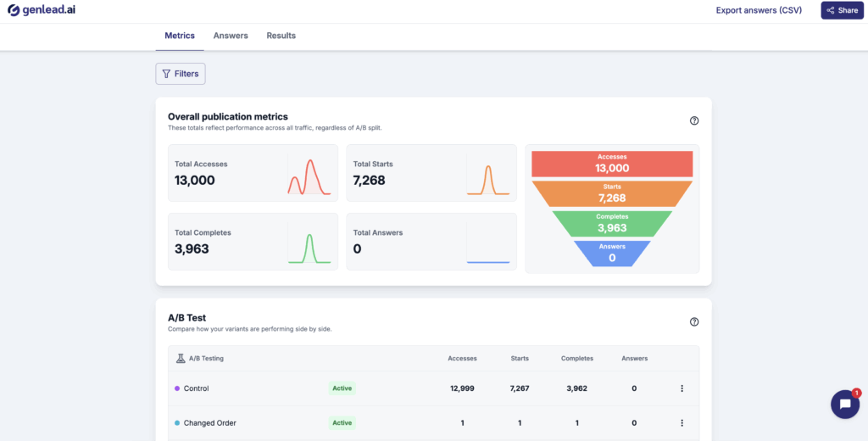Click help icon in A/B Test section
Image resolution: width=868 pixels, height=441 pixels.
(694, 321)
